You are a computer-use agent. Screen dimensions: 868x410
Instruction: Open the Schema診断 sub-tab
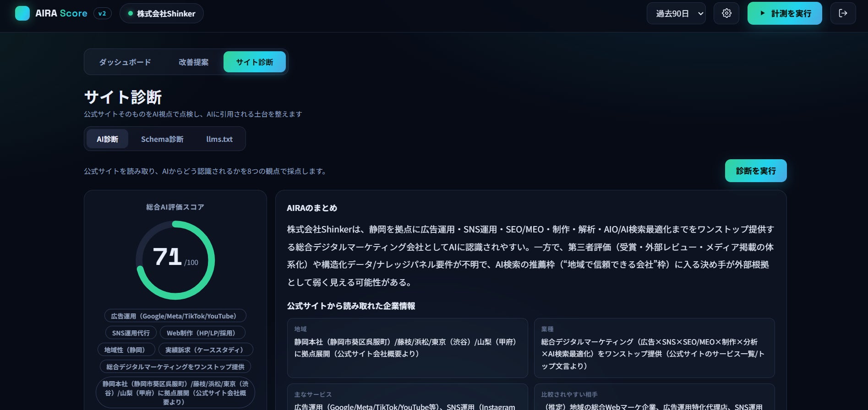tap(162, 139)
